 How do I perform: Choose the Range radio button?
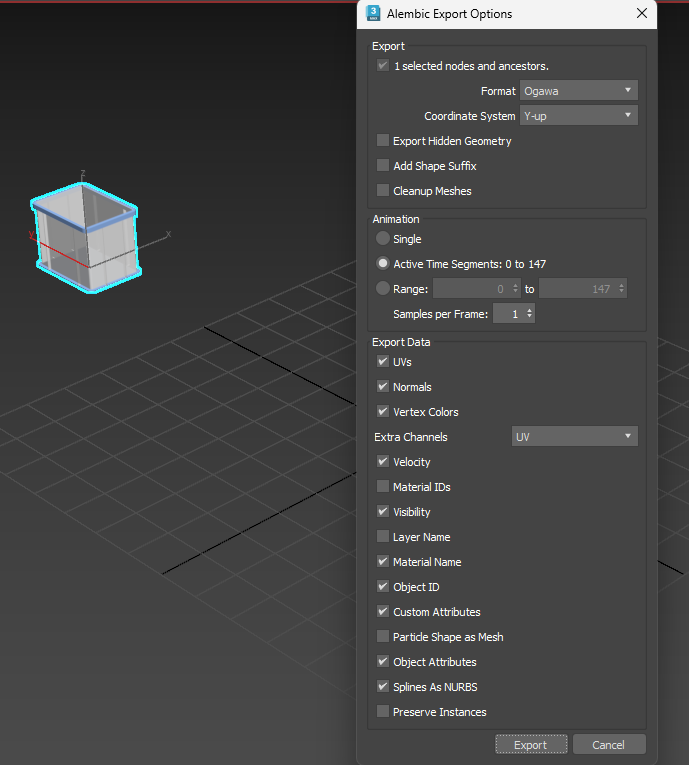click(x=383, y=289)
